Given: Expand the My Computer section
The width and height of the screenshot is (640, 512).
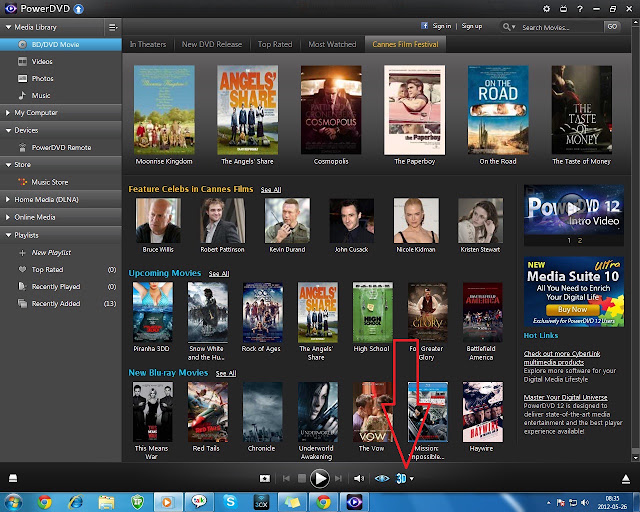Looking at the screenshot, I should [8, 113].
